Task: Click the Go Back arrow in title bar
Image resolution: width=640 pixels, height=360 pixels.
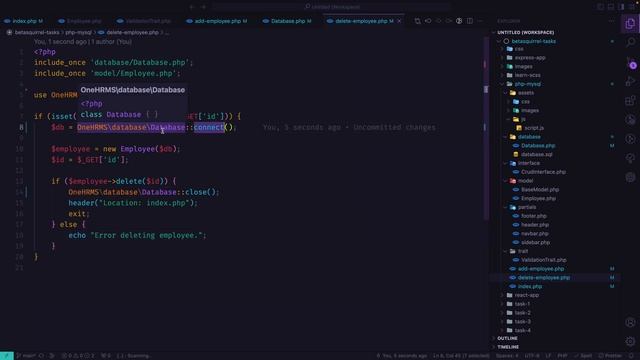Action: click(x=192, y=7)
